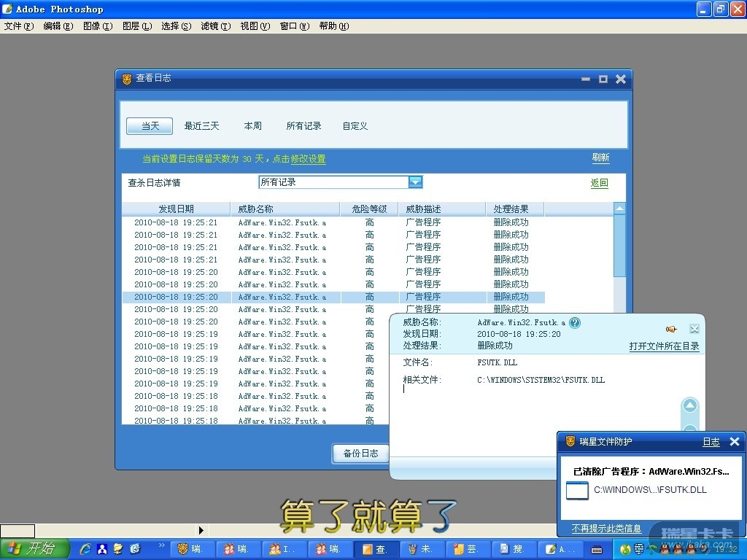Click the fourth quick launch icon

click(135, 548)
